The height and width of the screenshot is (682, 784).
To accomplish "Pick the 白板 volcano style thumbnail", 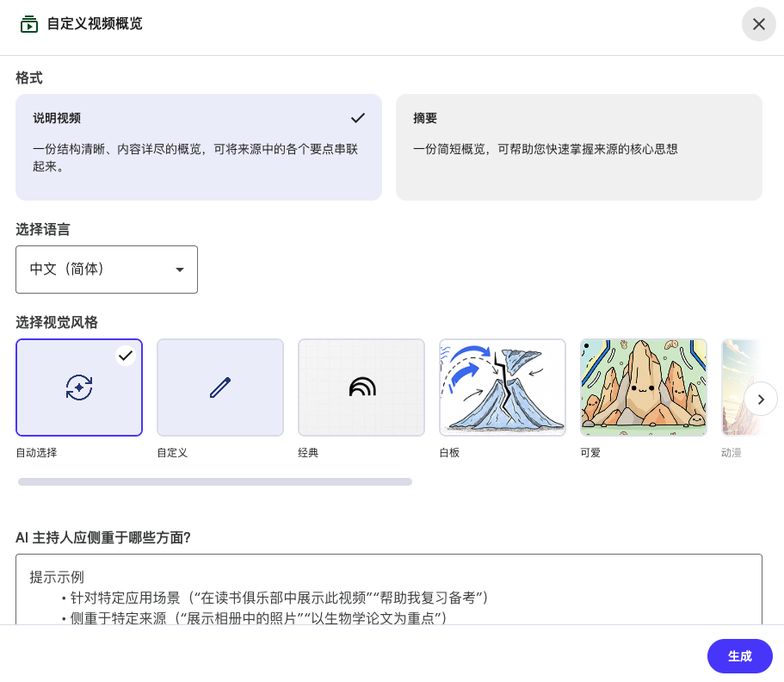I will tap(503, 387).
